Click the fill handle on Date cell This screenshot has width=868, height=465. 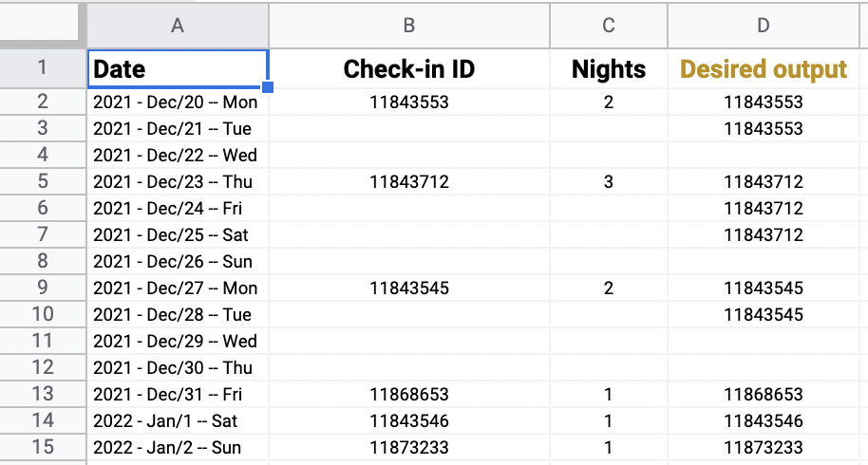pos(268,86)
